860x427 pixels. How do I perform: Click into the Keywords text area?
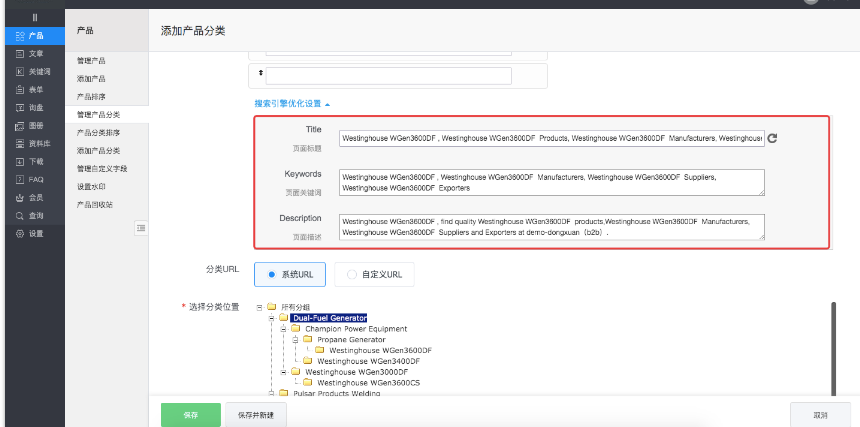click(551, 181)
